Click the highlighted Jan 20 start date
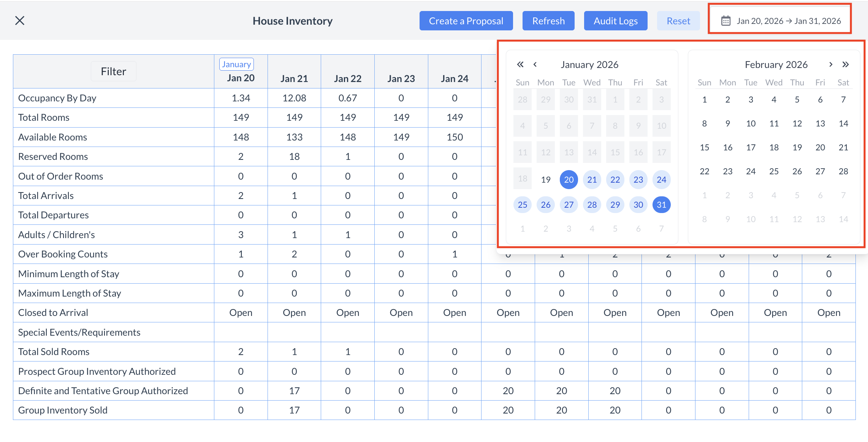 569,180
